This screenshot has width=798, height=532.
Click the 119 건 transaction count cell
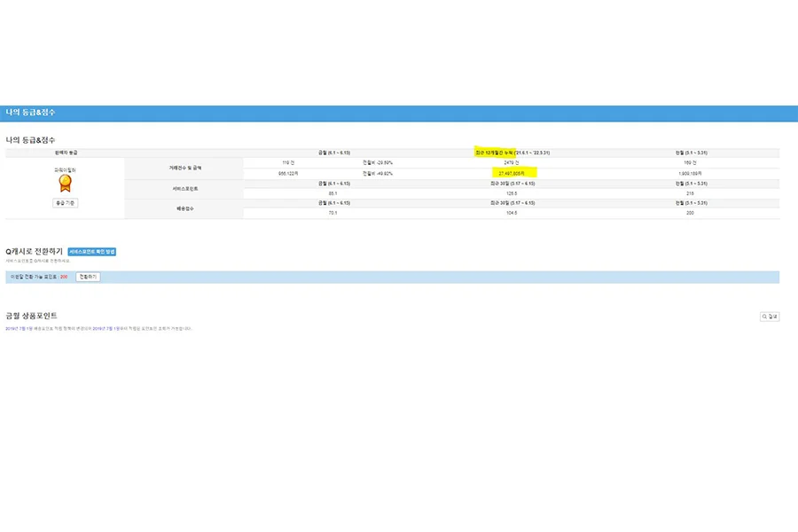point(288,163)
